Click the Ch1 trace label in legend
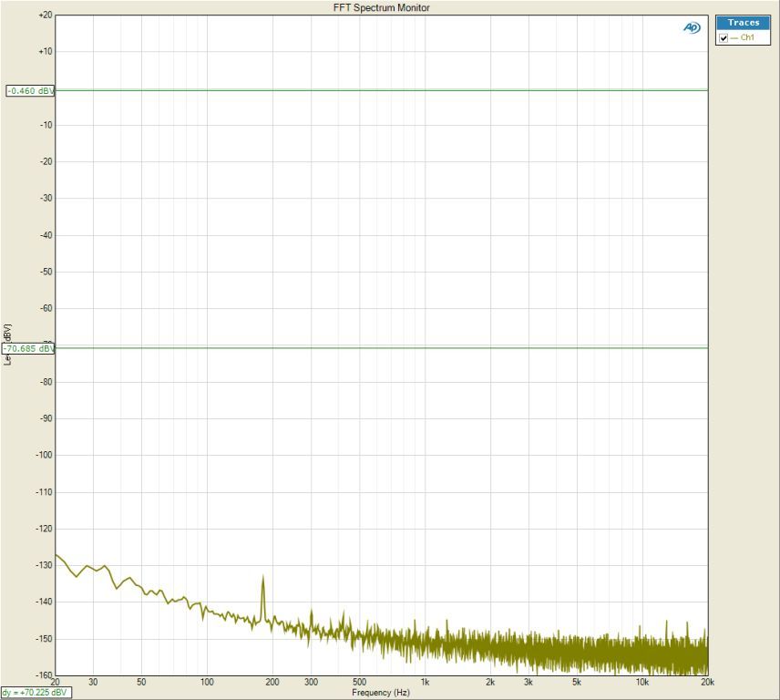The image size is (780, 700). (747, 37)
